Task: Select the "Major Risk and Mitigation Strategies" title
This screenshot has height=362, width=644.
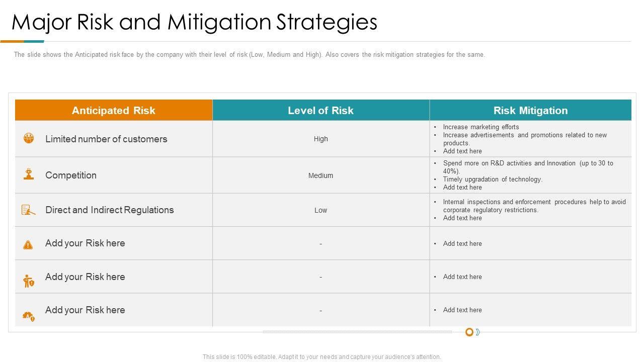Action: (x=195, y=22)
